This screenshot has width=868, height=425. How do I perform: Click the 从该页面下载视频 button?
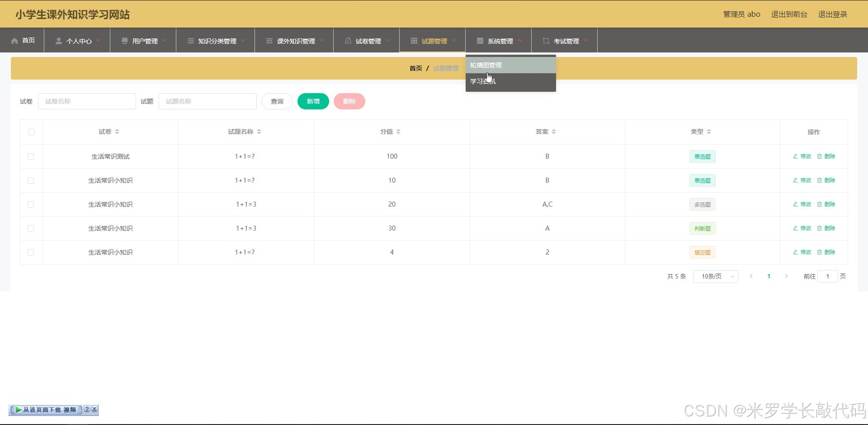pyautogui.click(x=46, y=410)
